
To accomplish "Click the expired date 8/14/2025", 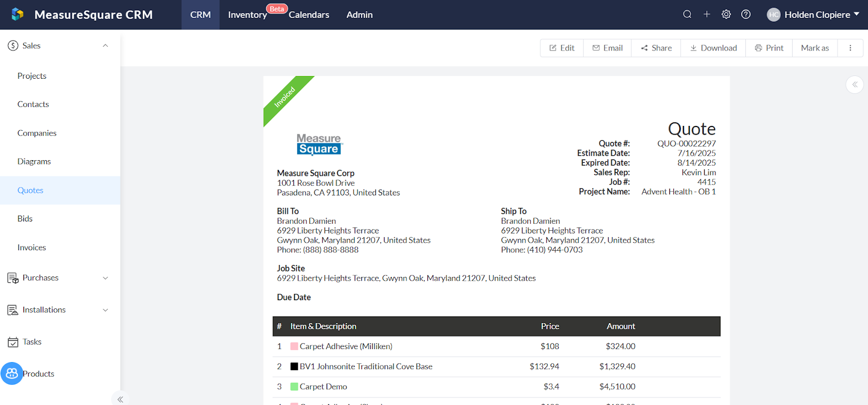I will click(697, 163).
